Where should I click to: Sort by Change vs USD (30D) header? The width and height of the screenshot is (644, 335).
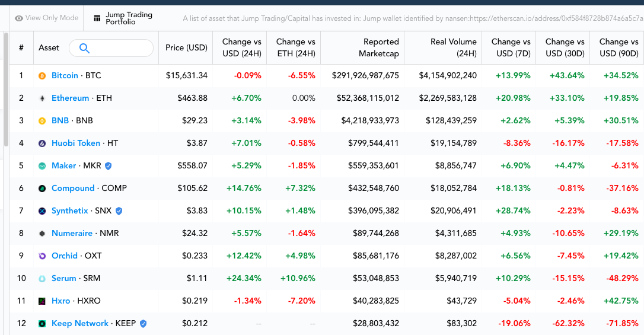(x=565, y=47)
